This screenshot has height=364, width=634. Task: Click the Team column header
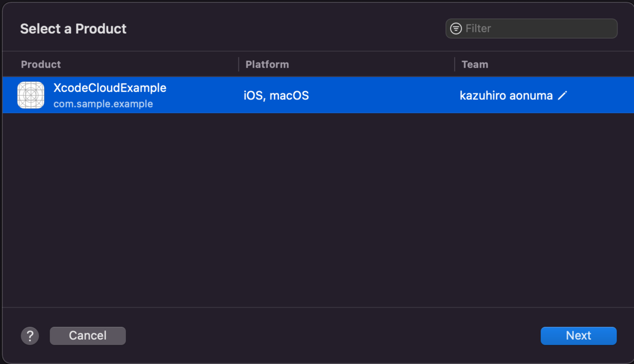tap(474, 64)
